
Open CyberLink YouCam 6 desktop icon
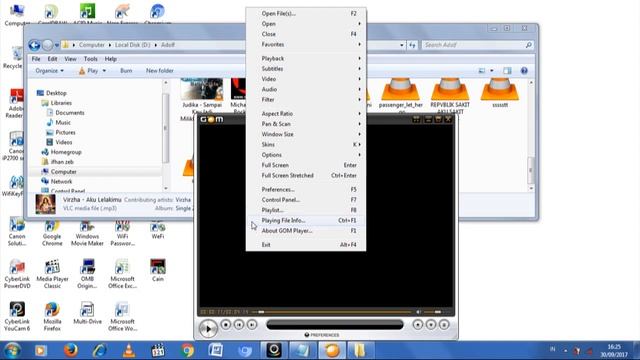tap(17, 316)
